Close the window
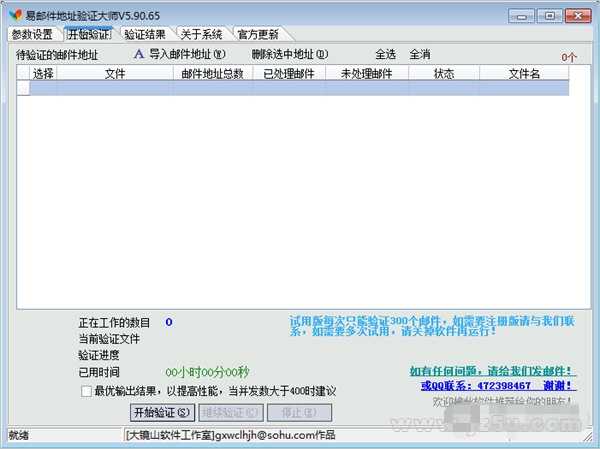Viewport: 600px width, 449px height. [578, 16]
